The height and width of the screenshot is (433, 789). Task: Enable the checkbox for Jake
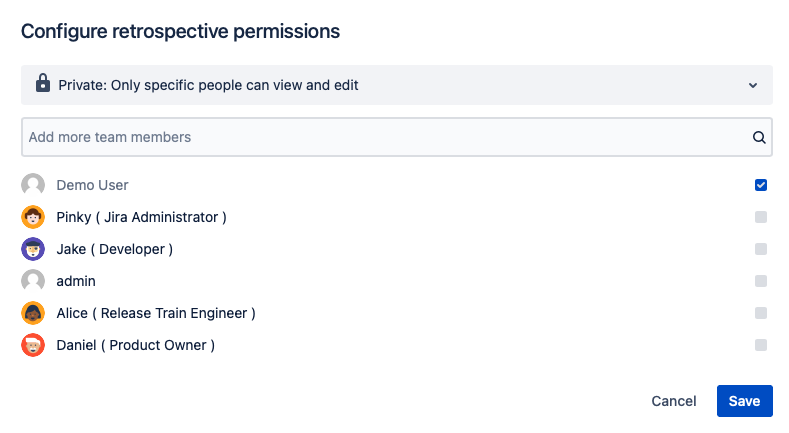point(761,249)
